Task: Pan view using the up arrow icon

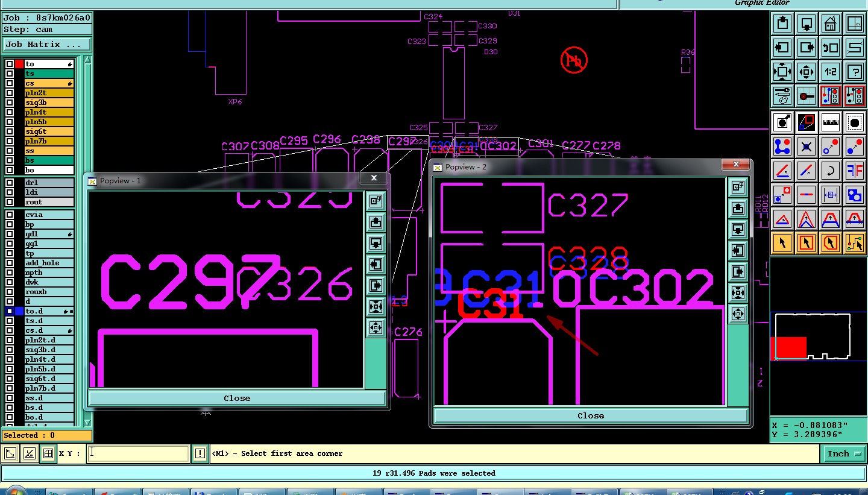Action: point(782,24)
